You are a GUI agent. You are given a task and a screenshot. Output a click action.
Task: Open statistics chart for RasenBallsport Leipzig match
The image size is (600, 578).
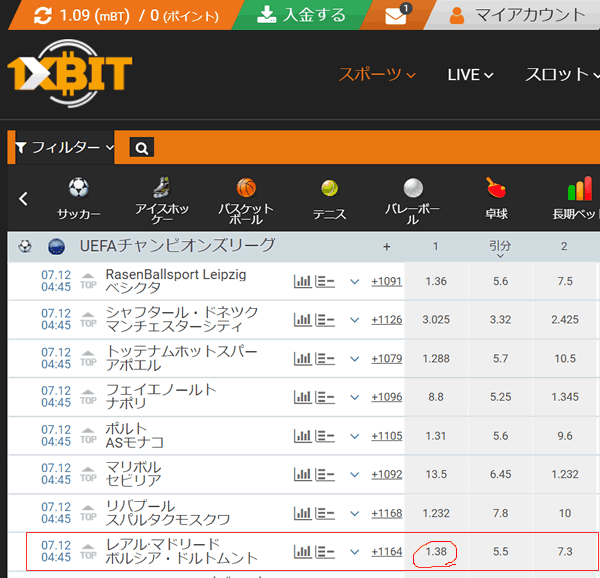302,282
